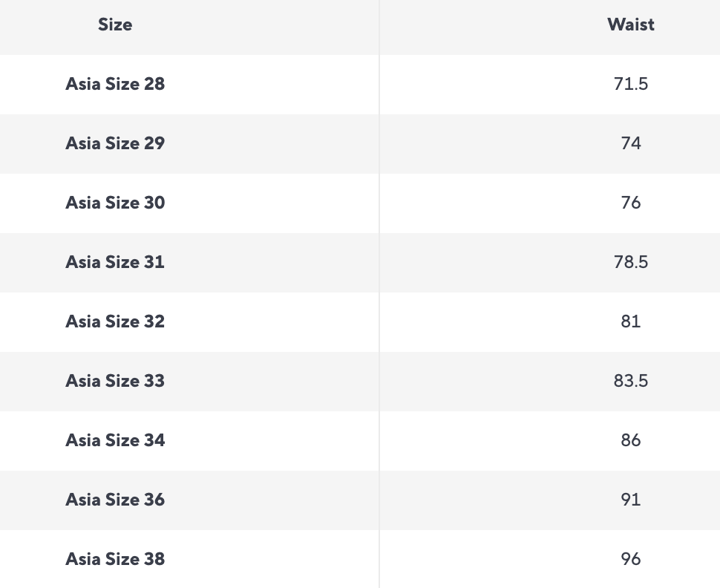Click the 71.5 waist value
This screenshot has width=720, height=588.
coord(630,84)
